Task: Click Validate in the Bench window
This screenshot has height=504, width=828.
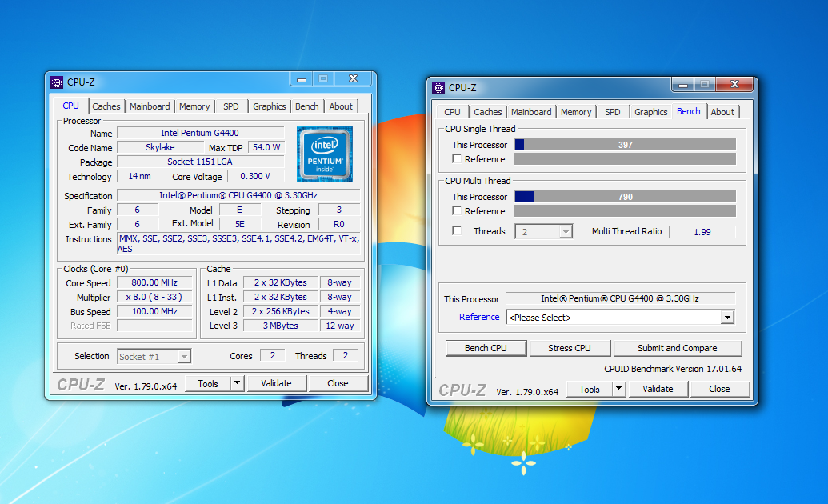Action: (x=658, y=390)
